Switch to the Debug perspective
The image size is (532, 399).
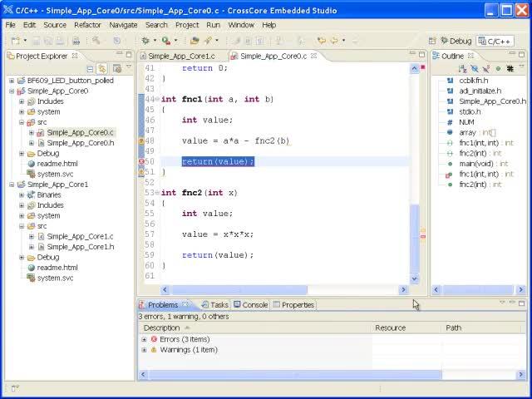[456, 41]
